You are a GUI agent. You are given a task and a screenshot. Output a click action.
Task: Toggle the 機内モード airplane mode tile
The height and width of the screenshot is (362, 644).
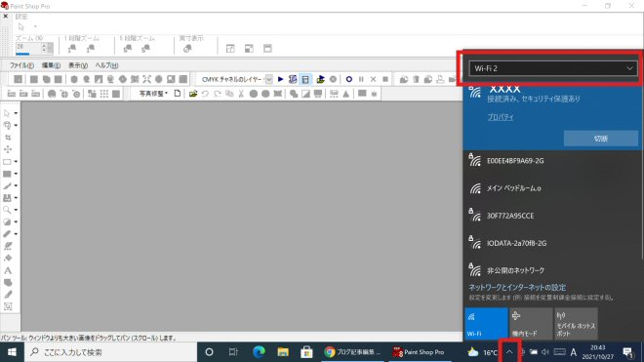tap(531, 323)
